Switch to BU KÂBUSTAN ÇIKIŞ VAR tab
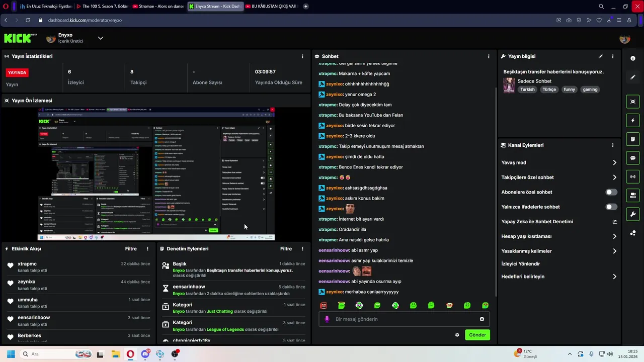 (x=271, y=7)
